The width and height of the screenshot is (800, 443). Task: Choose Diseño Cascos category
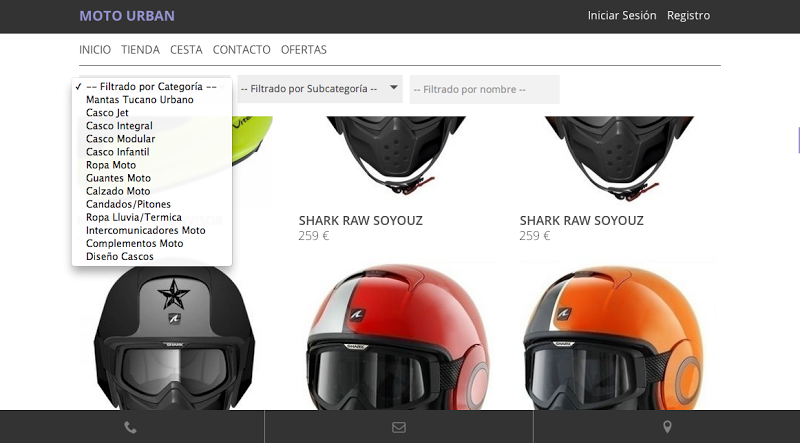(152, 257)
